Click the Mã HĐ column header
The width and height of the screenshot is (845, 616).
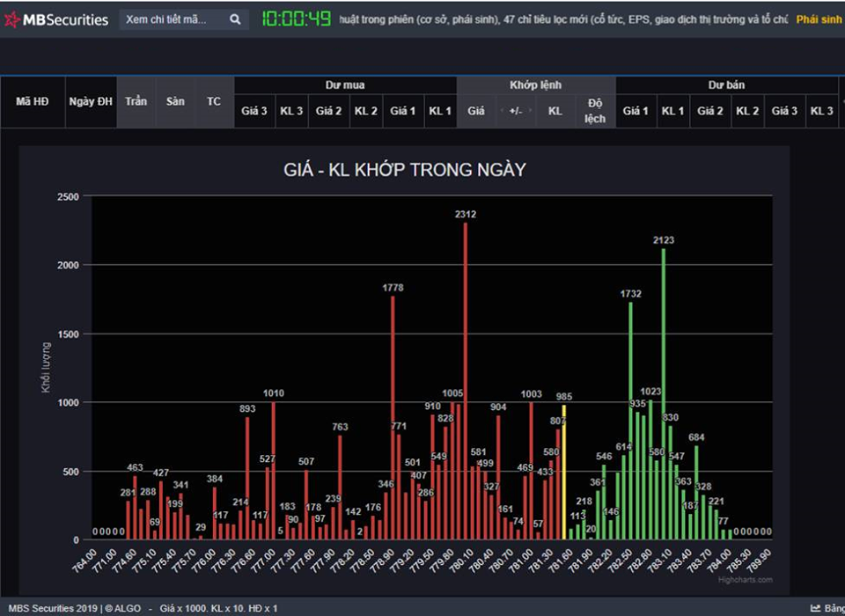click(x=33, y=101)
